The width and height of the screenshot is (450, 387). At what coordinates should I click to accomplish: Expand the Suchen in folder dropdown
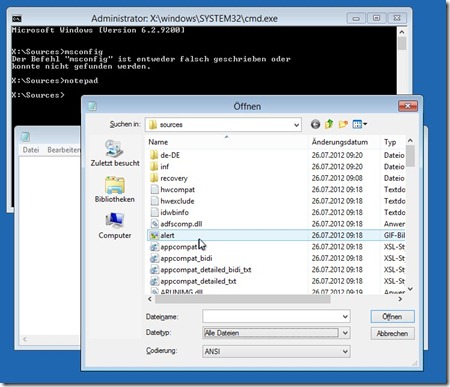[296, 125]
